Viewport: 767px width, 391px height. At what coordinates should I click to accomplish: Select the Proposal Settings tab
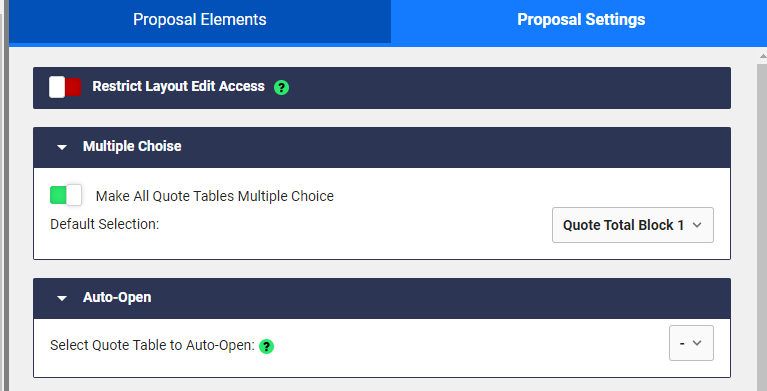pos(581,21)
